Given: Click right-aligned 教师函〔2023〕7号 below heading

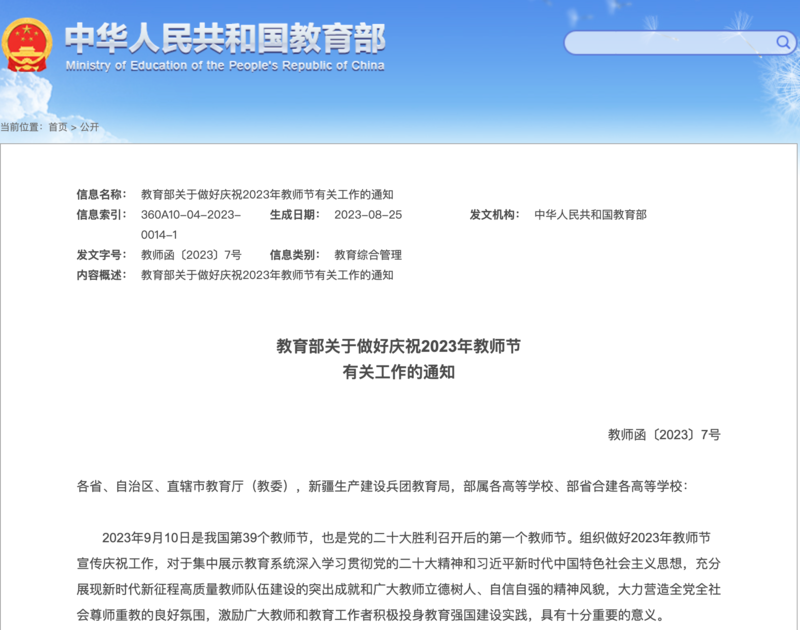Looking at the screenshot, I should 663,434.
